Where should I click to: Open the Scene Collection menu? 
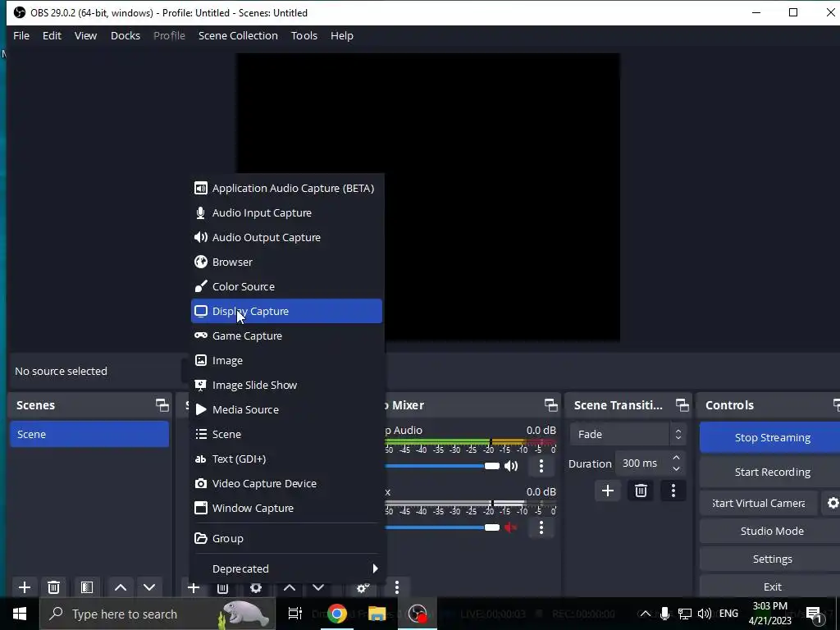[x=238, y=36]
